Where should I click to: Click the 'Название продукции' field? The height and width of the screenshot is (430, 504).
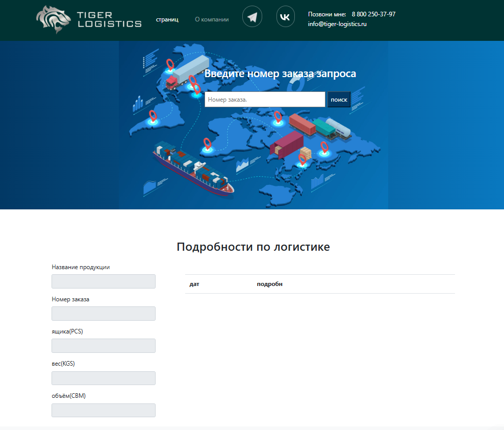(x=104, y=281)
